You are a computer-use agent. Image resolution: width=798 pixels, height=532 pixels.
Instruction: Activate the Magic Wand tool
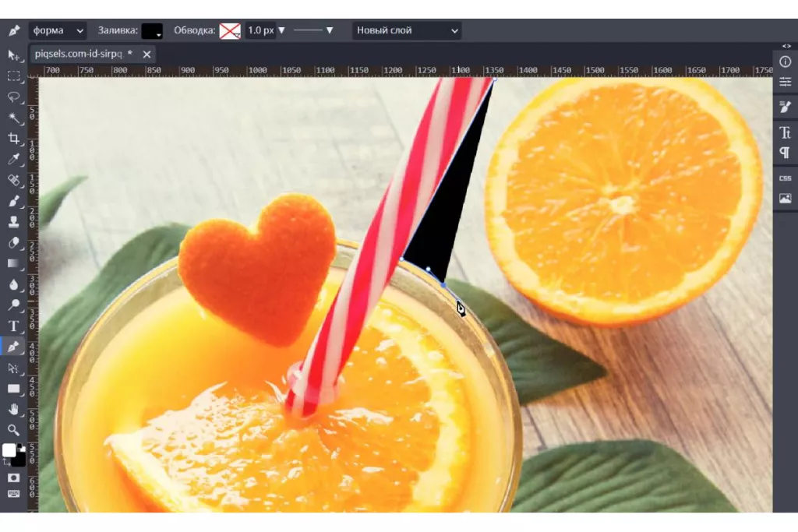13,118
